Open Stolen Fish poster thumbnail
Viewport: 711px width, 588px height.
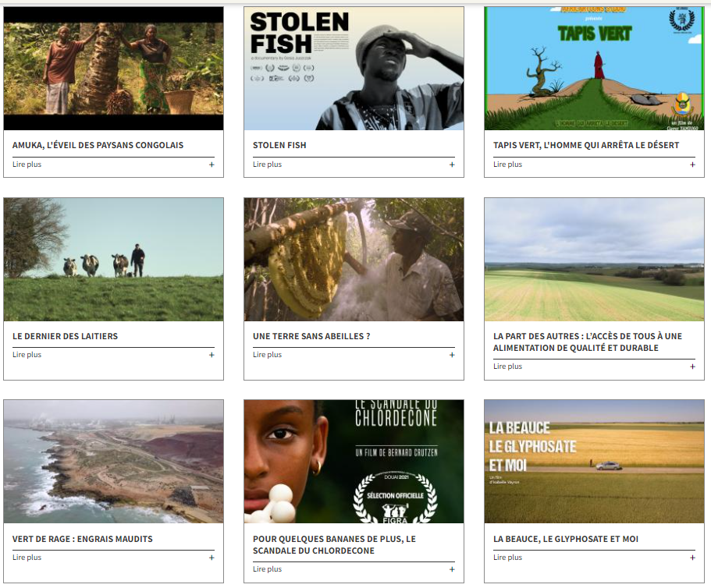coord(354,69)
